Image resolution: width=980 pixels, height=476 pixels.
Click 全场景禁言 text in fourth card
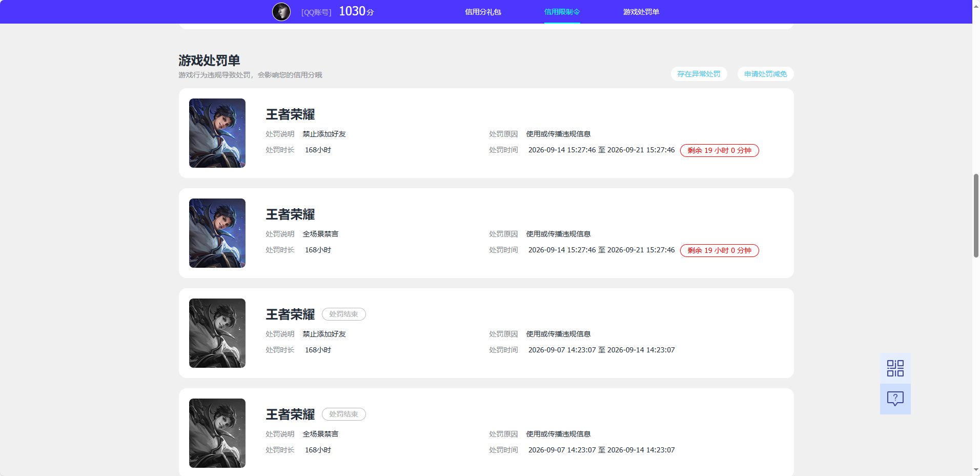pos(320,434)
